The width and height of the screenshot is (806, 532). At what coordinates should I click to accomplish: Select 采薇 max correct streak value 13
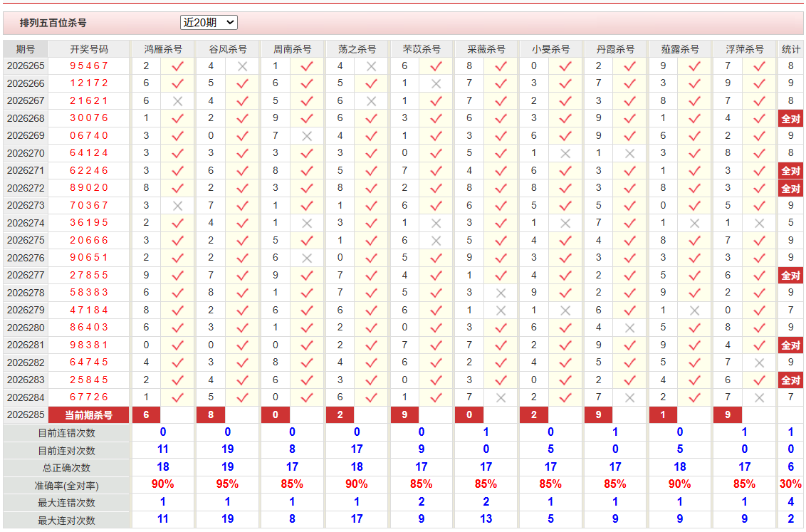(486, 519)
